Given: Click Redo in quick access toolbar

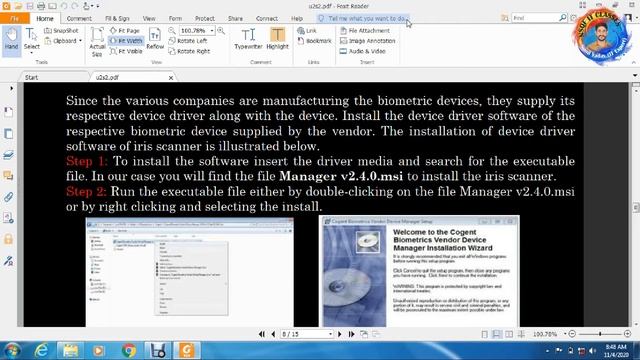Looking at the screenshot, I should (75, 6).
